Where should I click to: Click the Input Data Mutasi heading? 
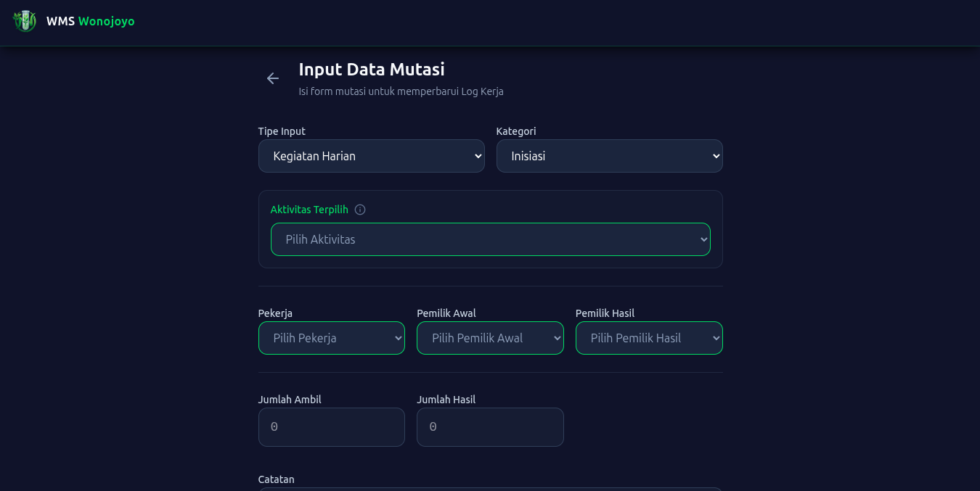click(371, 70)
